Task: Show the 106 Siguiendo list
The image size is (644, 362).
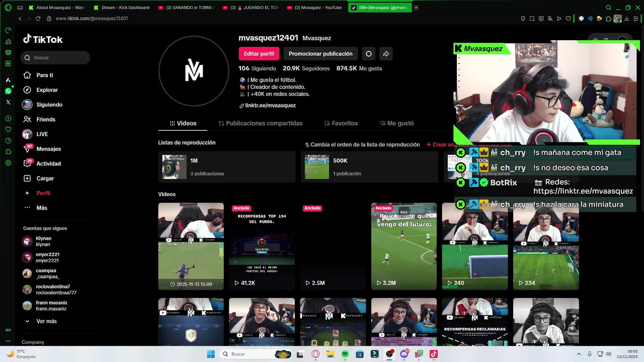Action: click(x=257, y=68)
